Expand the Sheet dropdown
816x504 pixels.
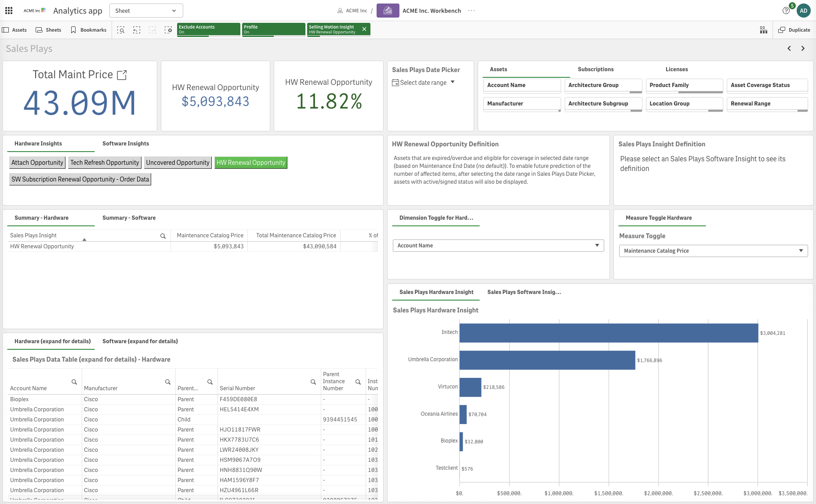(x=146, y=11)
